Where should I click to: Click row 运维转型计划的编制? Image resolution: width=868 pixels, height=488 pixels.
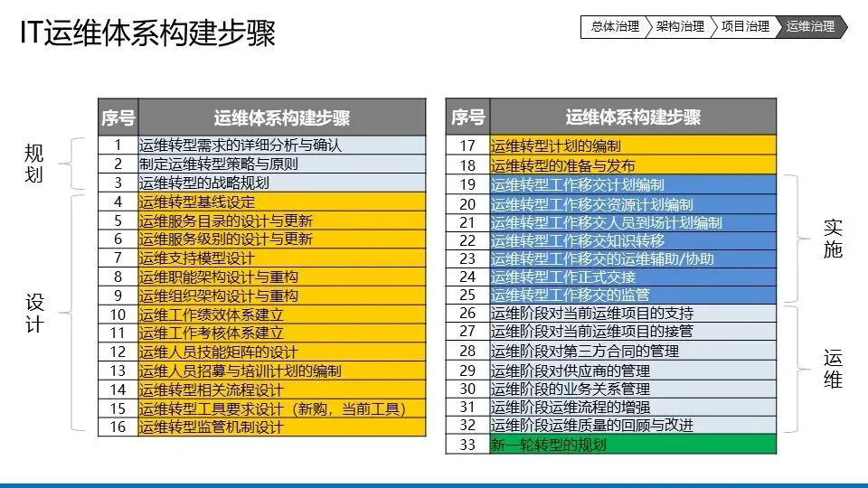coord(611,145)
